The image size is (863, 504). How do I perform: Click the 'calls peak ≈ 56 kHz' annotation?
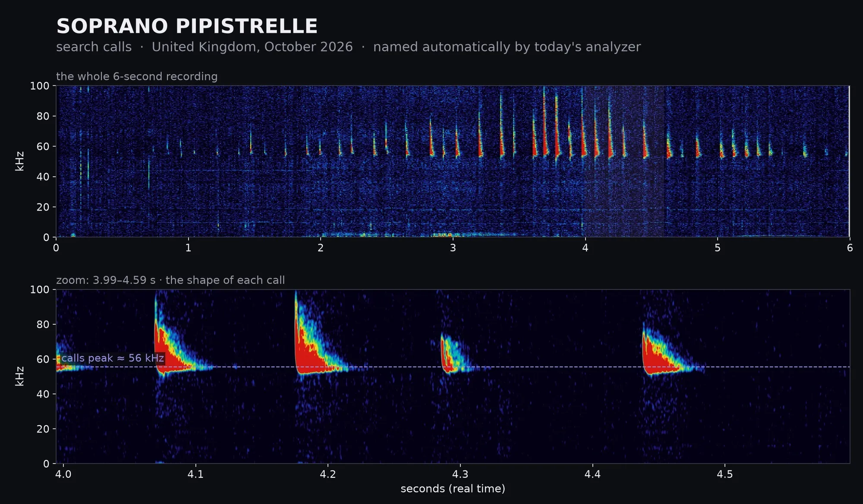[x=113, y=358]
